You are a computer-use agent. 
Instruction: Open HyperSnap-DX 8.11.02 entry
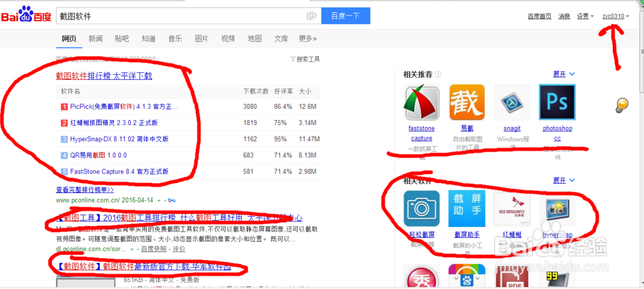pos(119,139)
